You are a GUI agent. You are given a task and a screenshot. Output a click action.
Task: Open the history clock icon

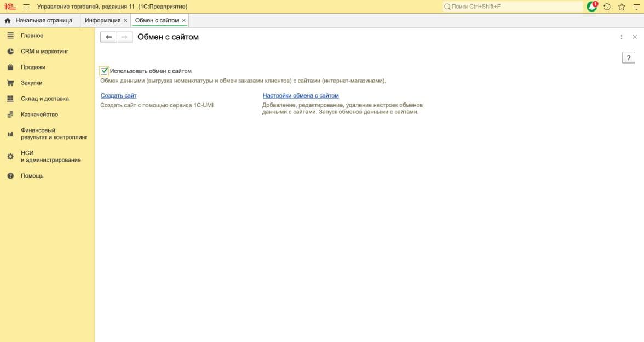pyautogui.click(x=607, y=7)
